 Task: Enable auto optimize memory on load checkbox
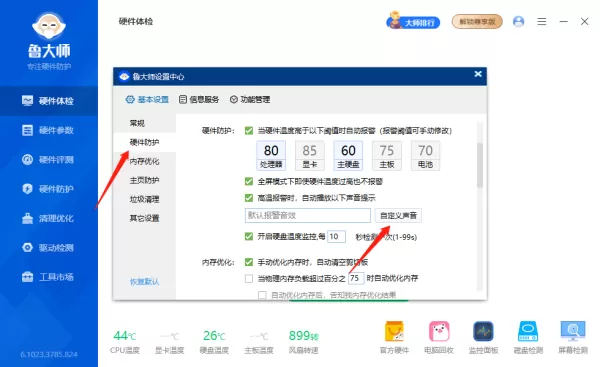[x=249, y=279]
